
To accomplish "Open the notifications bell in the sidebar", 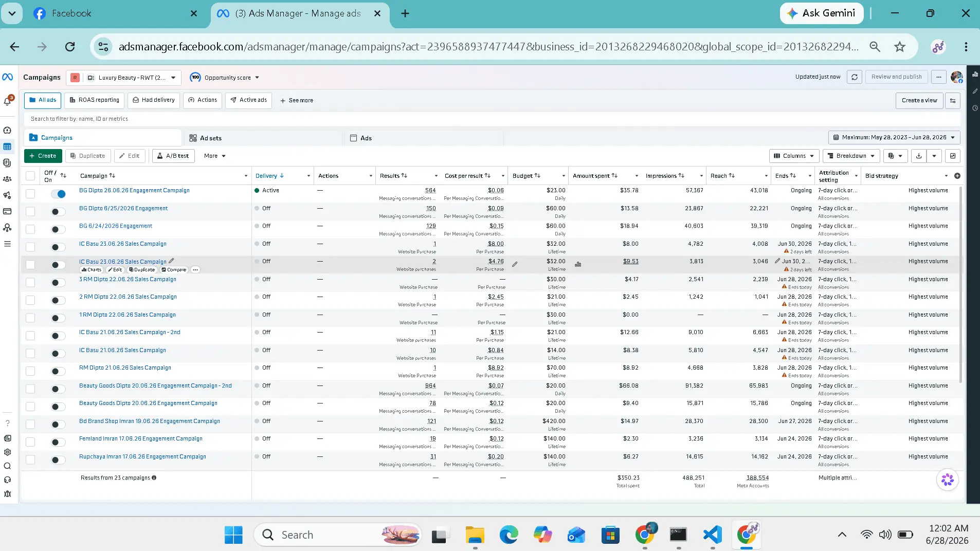I will tap(7, 101).
